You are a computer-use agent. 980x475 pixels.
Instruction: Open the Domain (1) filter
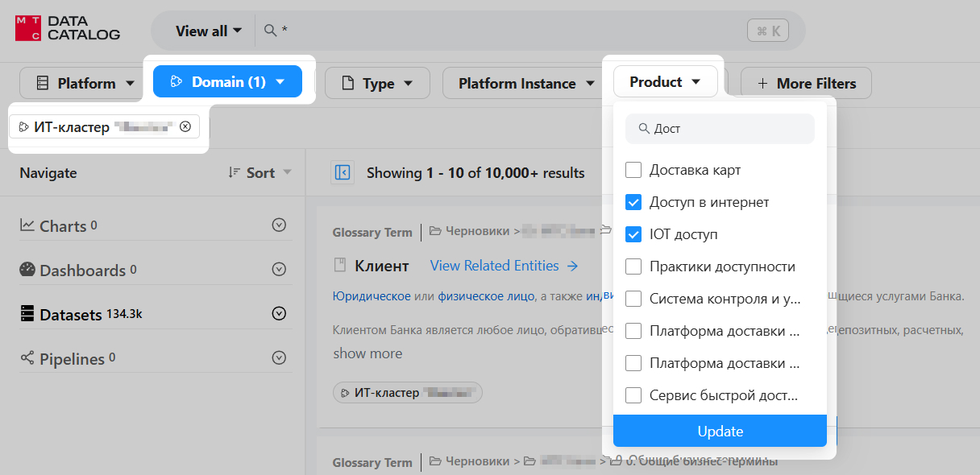click(227, 81)
